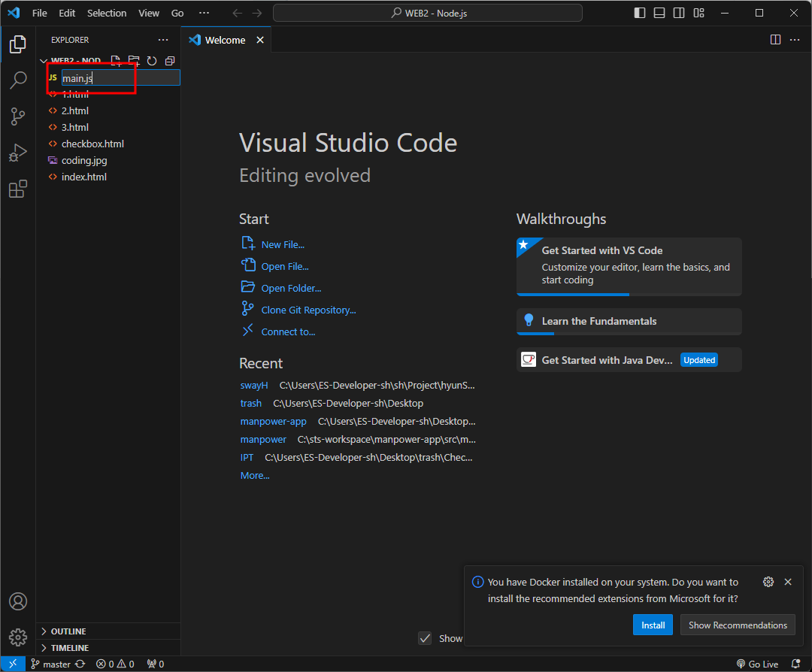Viewport: 812px width, 672px height.
Task: Open the Edit menu
Action: [x=67, y=13]
